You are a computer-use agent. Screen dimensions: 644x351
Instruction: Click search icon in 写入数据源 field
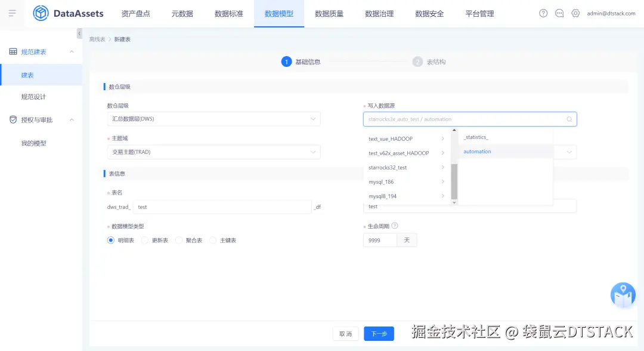(569, 119)
